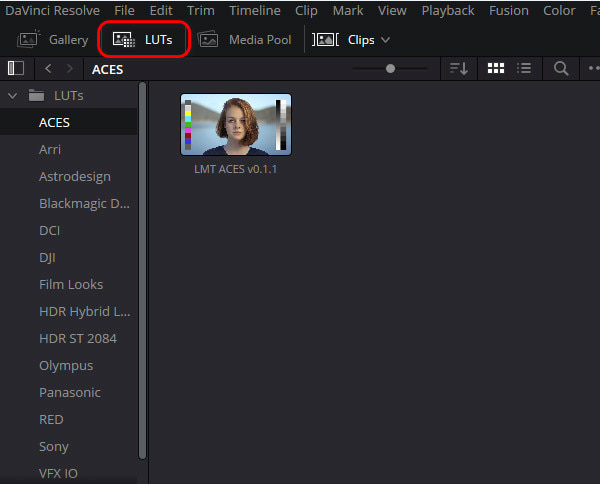Open the Mark menu

348,11
